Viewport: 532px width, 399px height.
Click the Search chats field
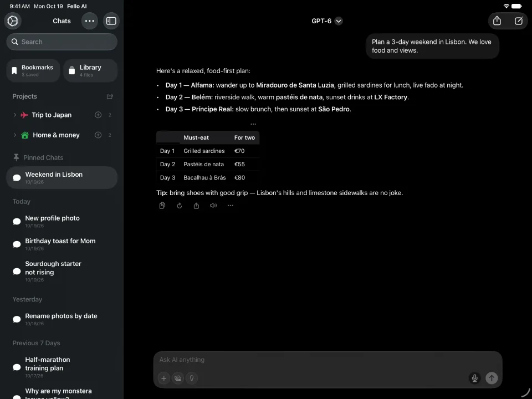[62, 42]
